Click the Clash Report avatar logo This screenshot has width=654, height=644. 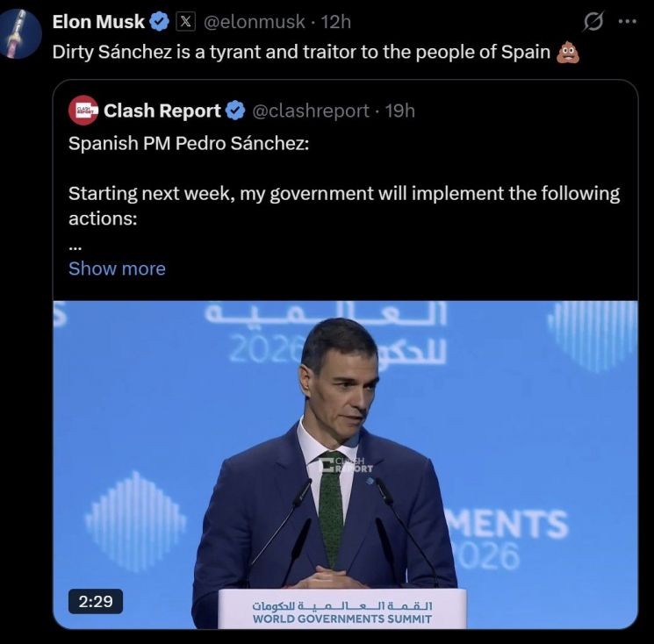point(83,111)
